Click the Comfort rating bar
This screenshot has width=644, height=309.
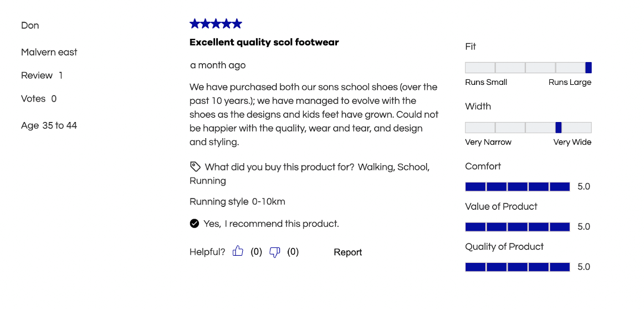click(x=518, y=187)
